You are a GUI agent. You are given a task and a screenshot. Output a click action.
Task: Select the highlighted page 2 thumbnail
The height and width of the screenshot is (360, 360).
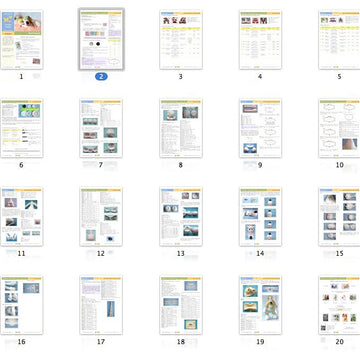tap(101, 40)
